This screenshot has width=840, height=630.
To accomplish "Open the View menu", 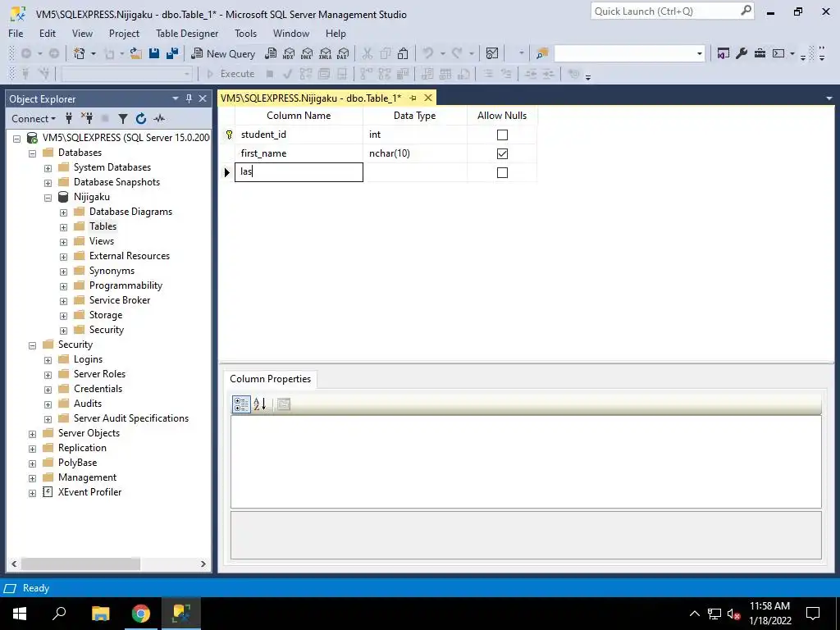I will (82, 33).
